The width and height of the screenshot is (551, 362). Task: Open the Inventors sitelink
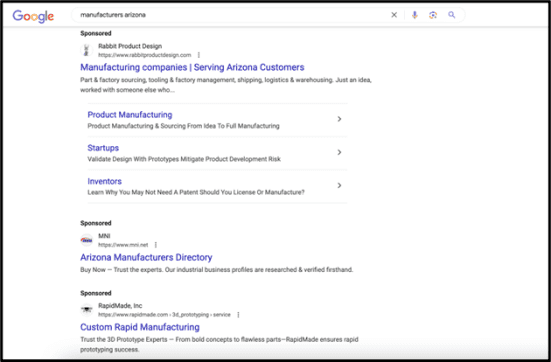104,181
